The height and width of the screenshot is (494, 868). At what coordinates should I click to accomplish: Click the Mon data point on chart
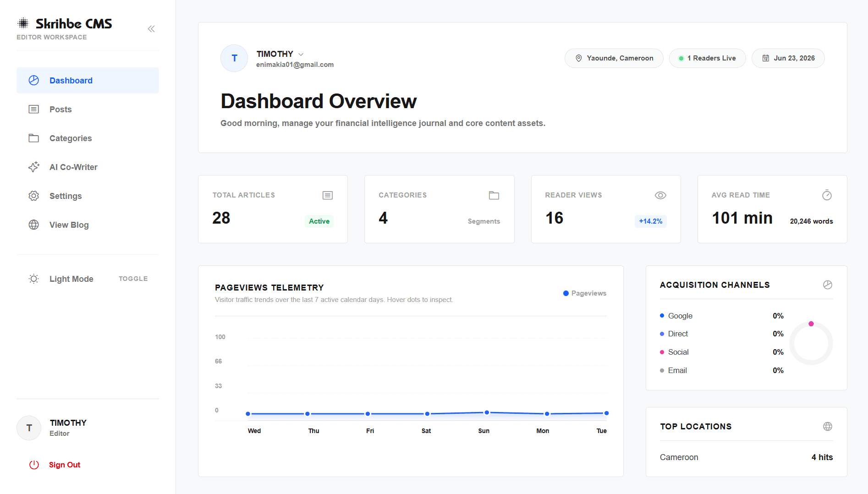[x=547, y=414]
